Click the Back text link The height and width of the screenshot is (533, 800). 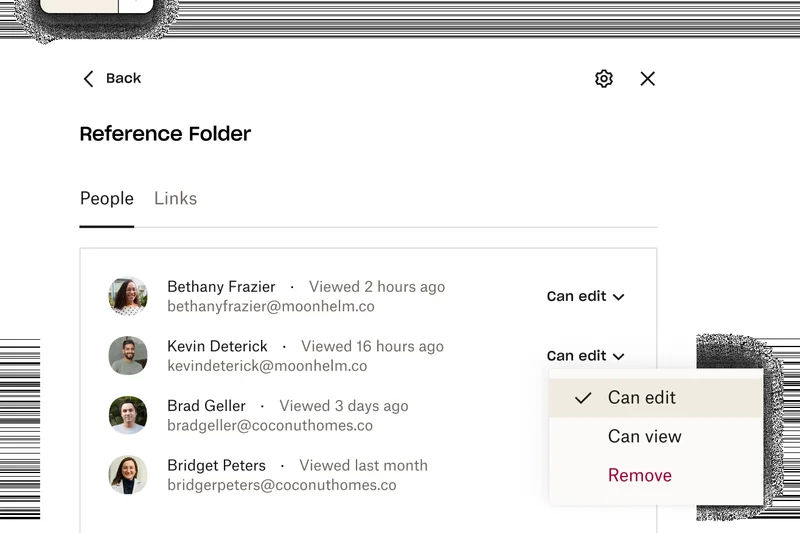(x=123, y=79)
